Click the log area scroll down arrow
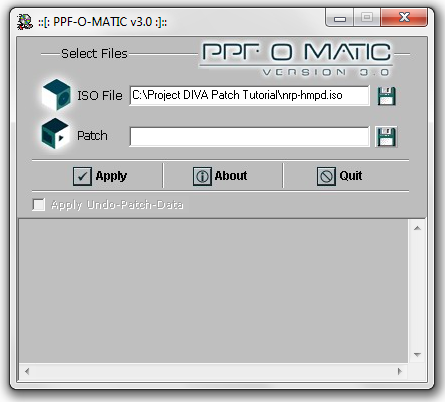The image size is (445, 402). tap(417, 355)
